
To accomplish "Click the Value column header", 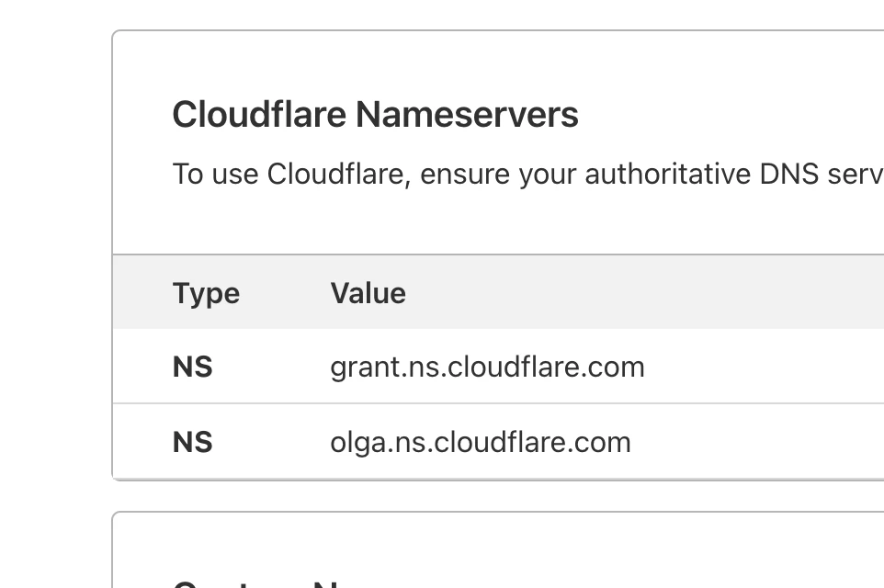I will click(x=368, y=293).
